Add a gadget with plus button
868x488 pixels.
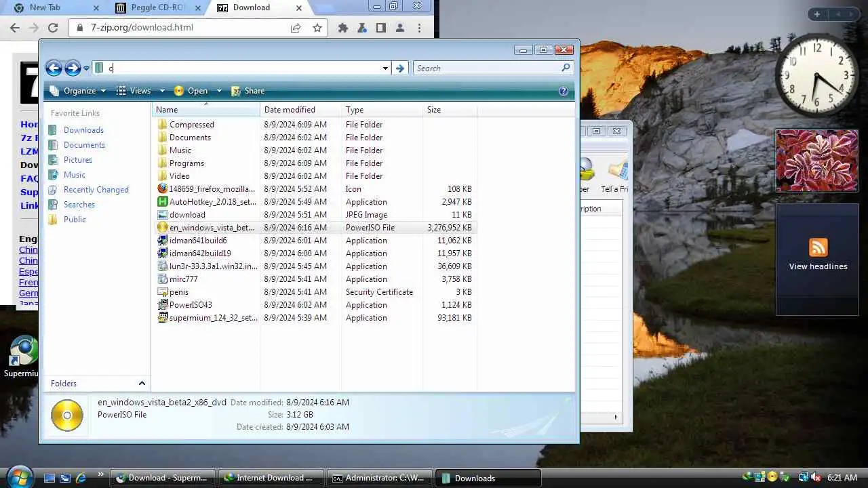[x=817, y=14]
